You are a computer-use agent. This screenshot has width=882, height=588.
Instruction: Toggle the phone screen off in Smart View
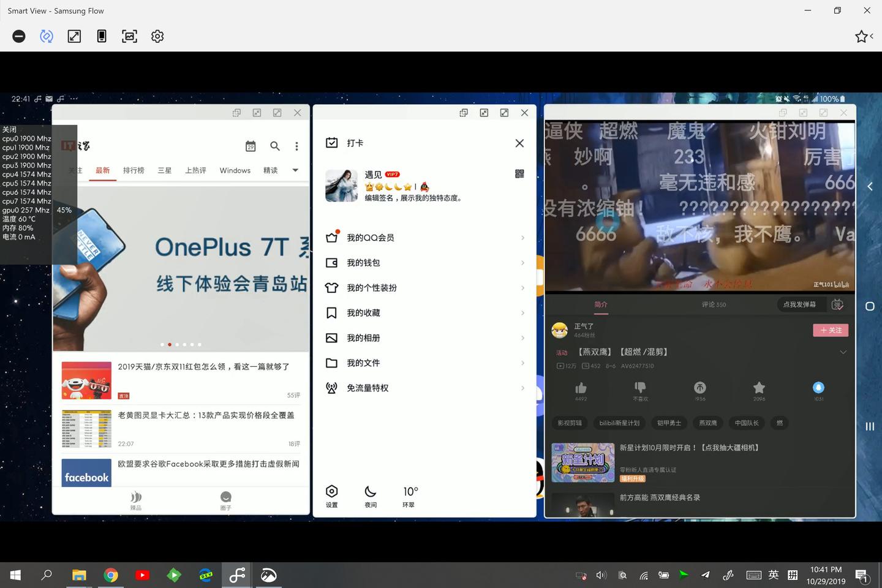18,36
